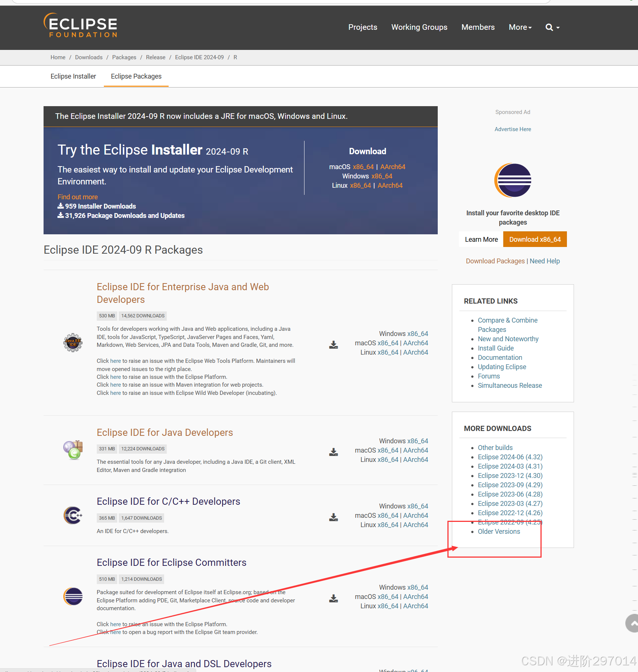This screenshot has width=638, height=672.
Task: Click the Eclipse Committers package icon
Action: pos(73,596)
